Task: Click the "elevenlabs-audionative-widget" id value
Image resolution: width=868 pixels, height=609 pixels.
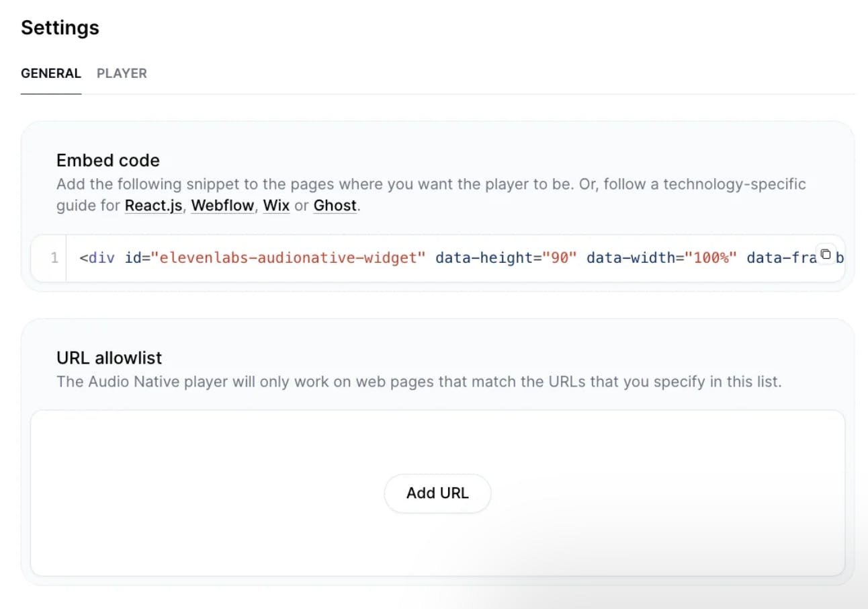Action: click(x=289, y=258)
